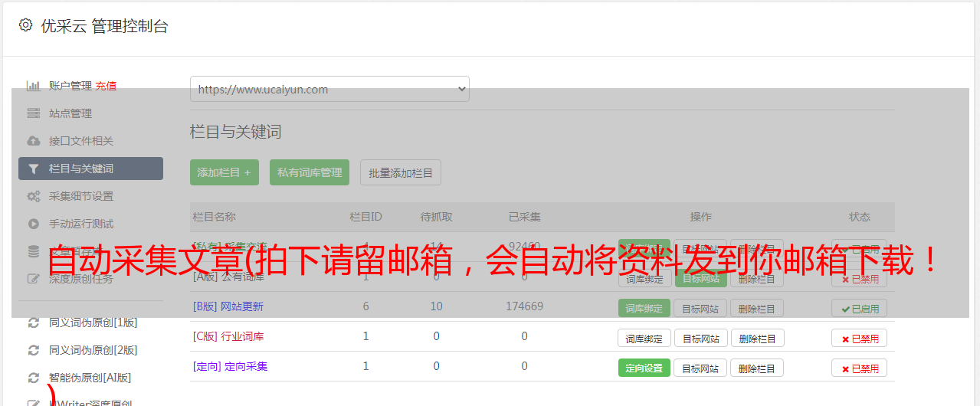Toggle the 已启用 status of 网站更新
Image resolution: width=980 pixels, height=406 pixels.
coord(860,309)
